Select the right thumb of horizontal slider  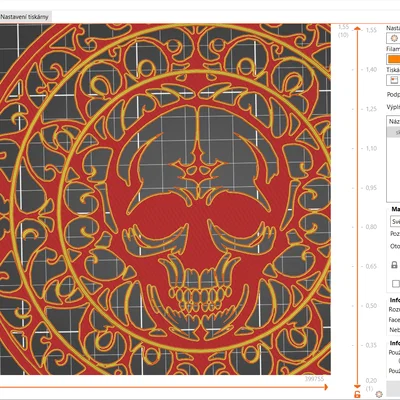pyautogui.click(x=325, y=387)
